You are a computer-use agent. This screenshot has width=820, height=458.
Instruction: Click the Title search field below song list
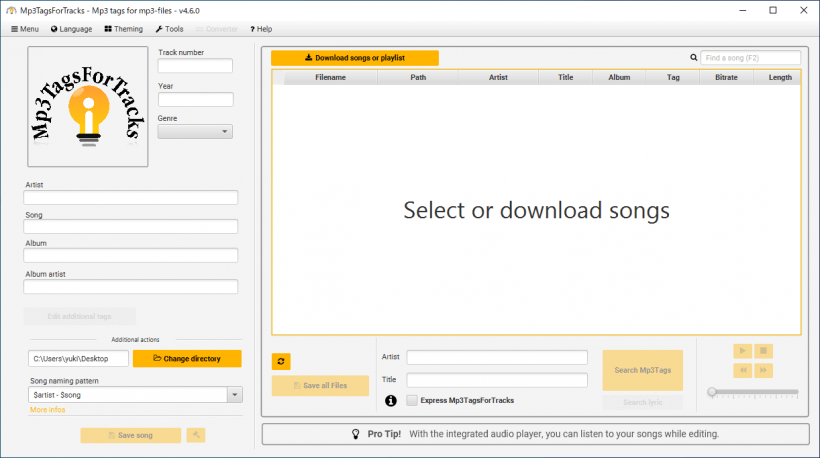(x=497, y=380)
